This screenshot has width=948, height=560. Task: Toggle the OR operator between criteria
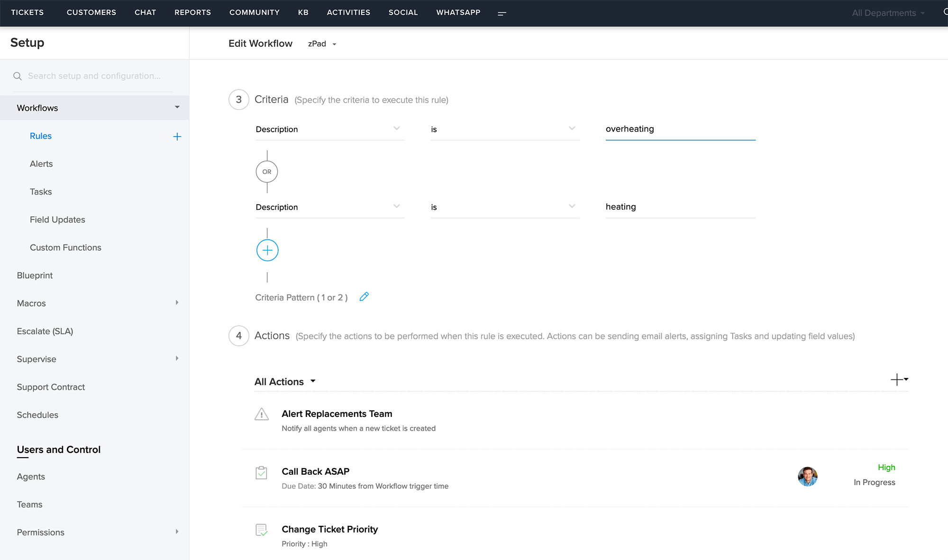(x=267, y=172)
